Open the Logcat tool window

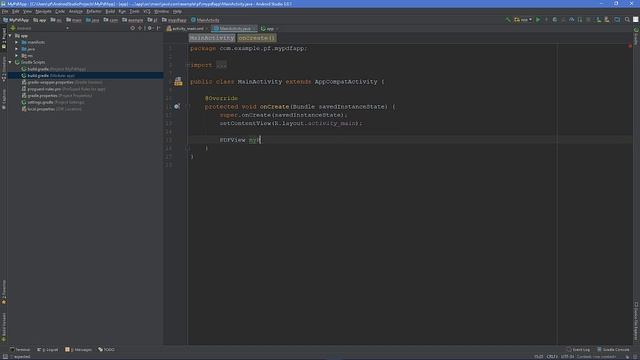(48, 349)
